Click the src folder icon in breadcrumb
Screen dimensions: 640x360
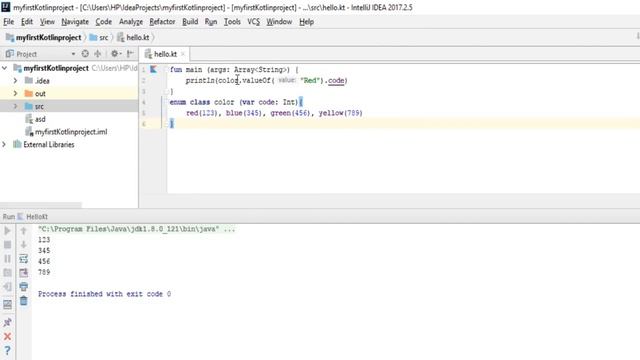pyautogui.click(x=93, y=38)
